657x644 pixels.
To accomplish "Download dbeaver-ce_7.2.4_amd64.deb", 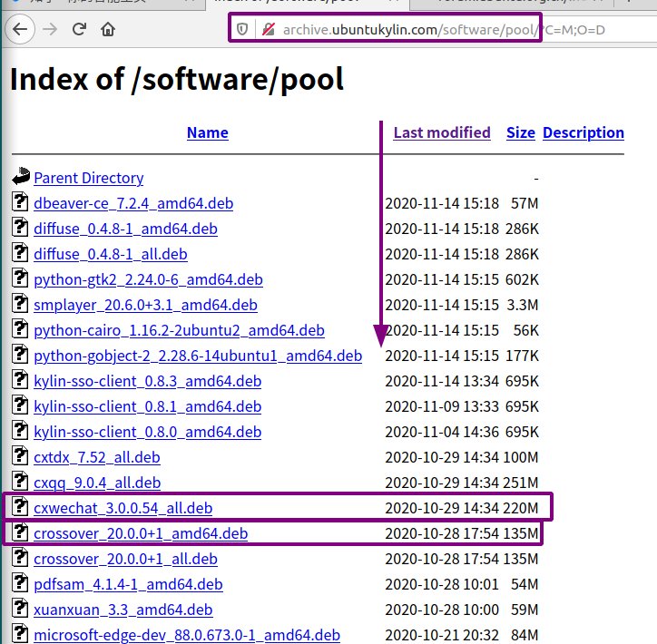I will (x=133, y=203).
